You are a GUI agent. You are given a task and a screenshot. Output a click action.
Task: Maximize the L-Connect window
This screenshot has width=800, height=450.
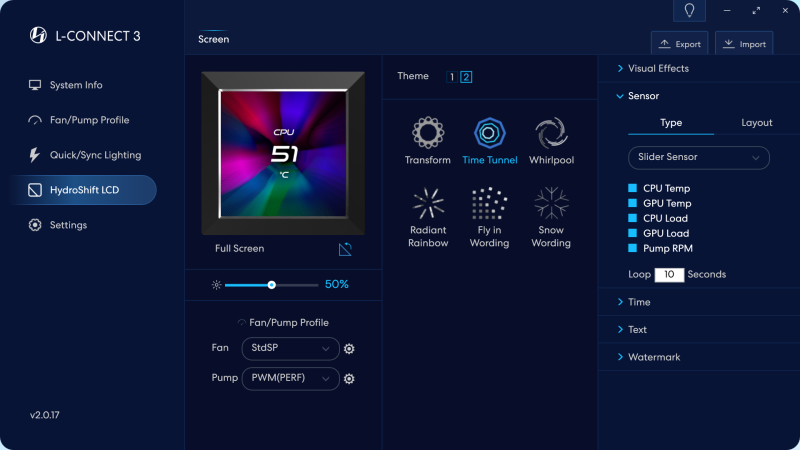tap(756, 10)
